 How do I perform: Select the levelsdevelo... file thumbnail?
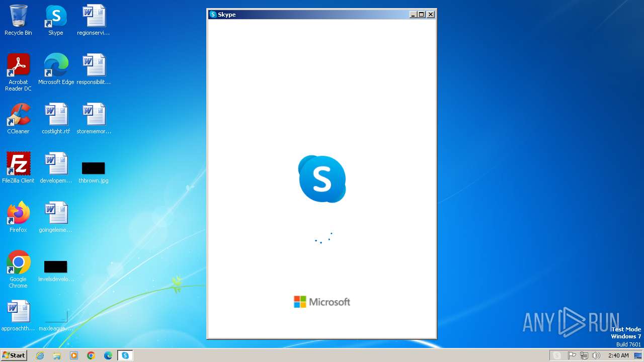tap(56, 270)
